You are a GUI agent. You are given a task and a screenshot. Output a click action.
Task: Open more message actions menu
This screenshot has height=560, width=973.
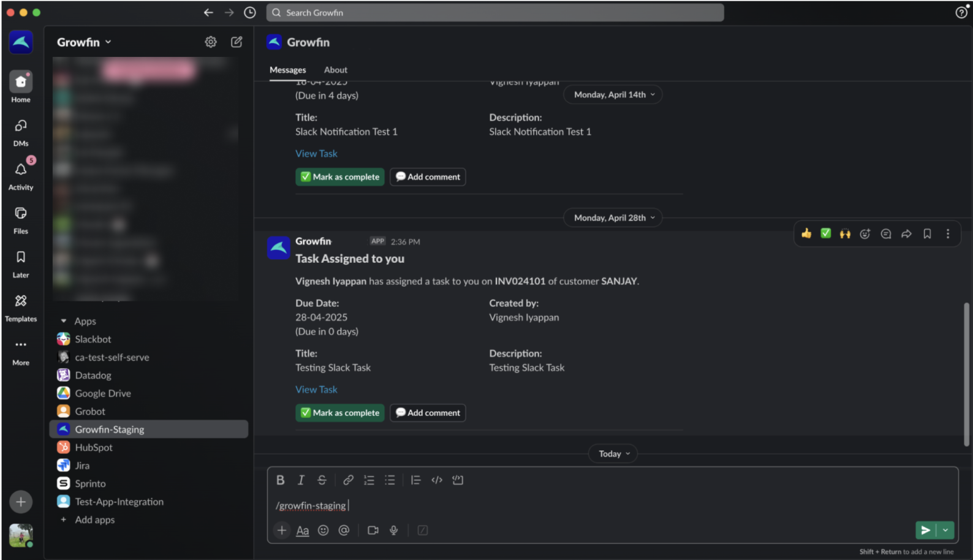coord(948,233)
